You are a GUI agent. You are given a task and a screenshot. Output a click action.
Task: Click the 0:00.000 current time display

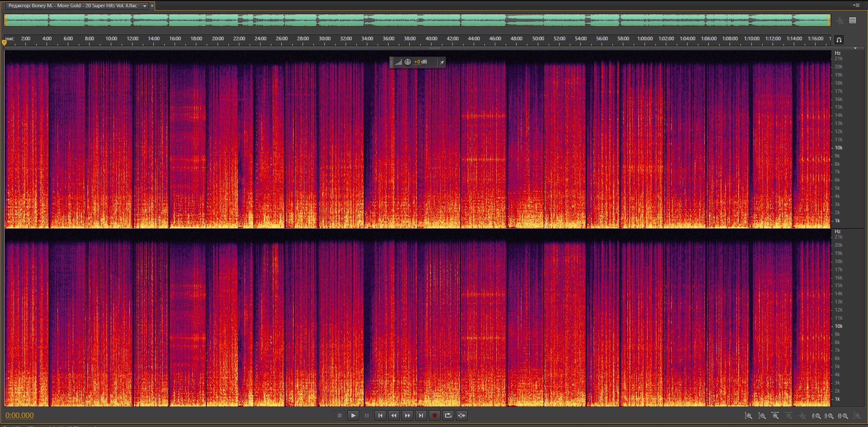[x=19, y=415]
